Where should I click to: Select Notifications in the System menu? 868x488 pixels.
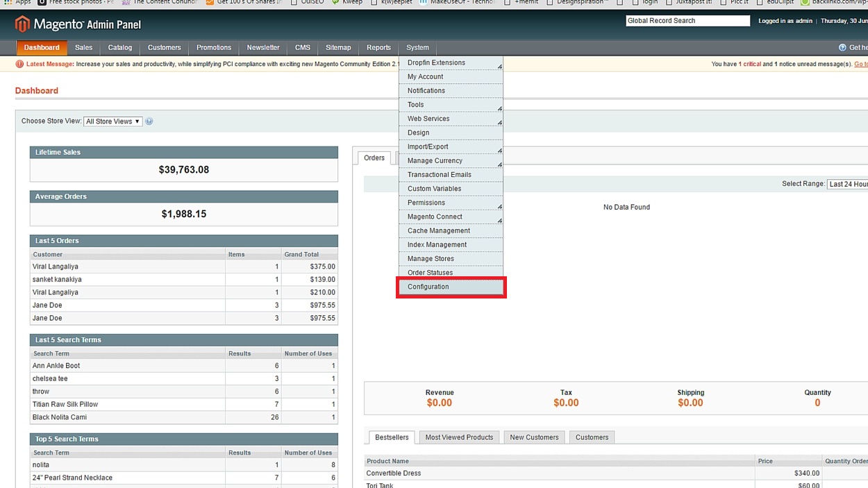[451, 91]
